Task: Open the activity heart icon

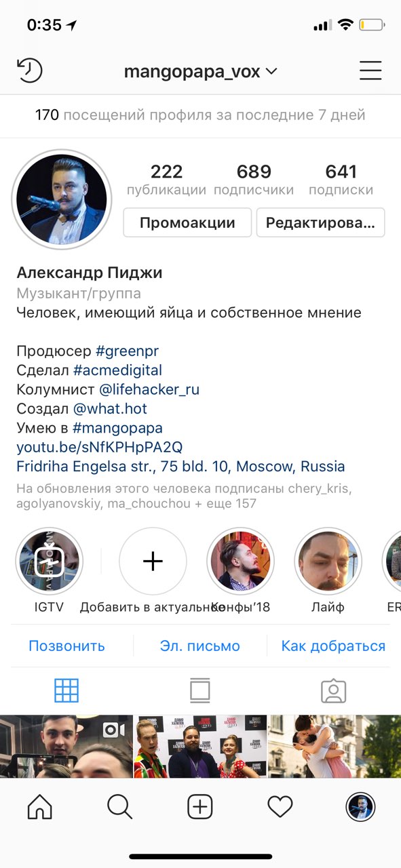Action: (280, 806)
